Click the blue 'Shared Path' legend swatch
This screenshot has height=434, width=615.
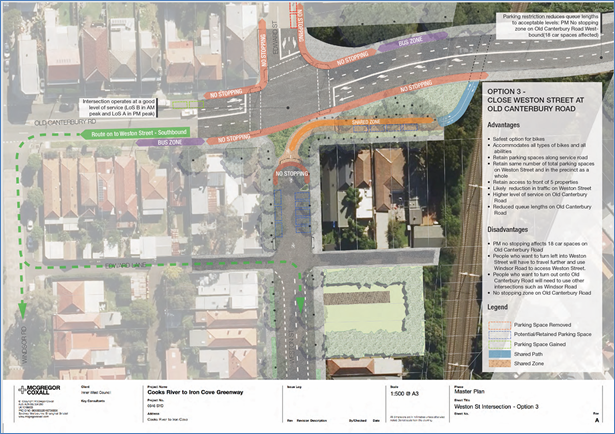click(499, 354)
